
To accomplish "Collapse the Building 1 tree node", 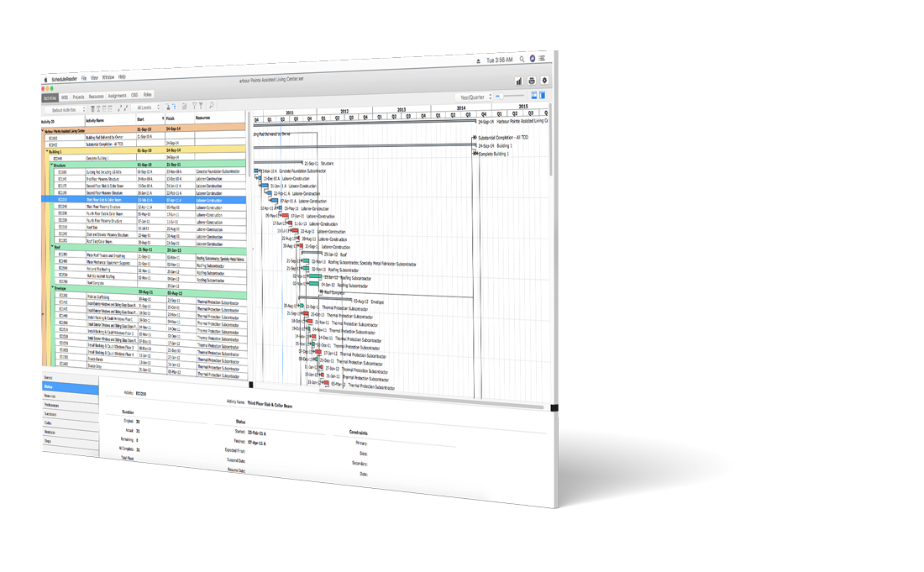I will [47, 151].
